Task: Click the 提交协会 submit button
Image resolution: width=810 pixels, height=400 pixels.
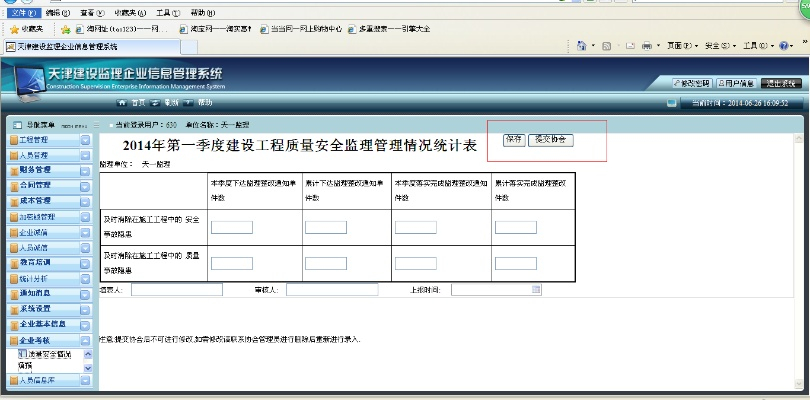Action: [x=551, y=140]
